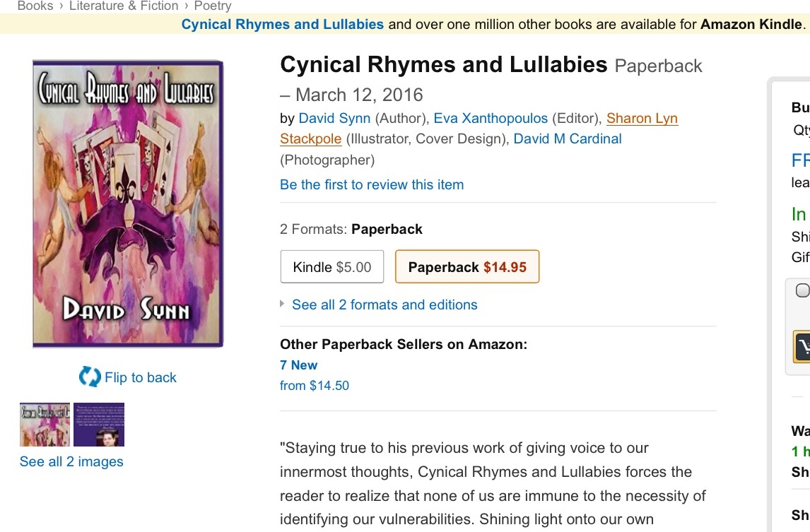Image resolution: width=810 pixels, height=532 pixels.
Task: Click Cynical Rhymes and Lullabies Kindle banner link
Action: (x=282, y=24)
